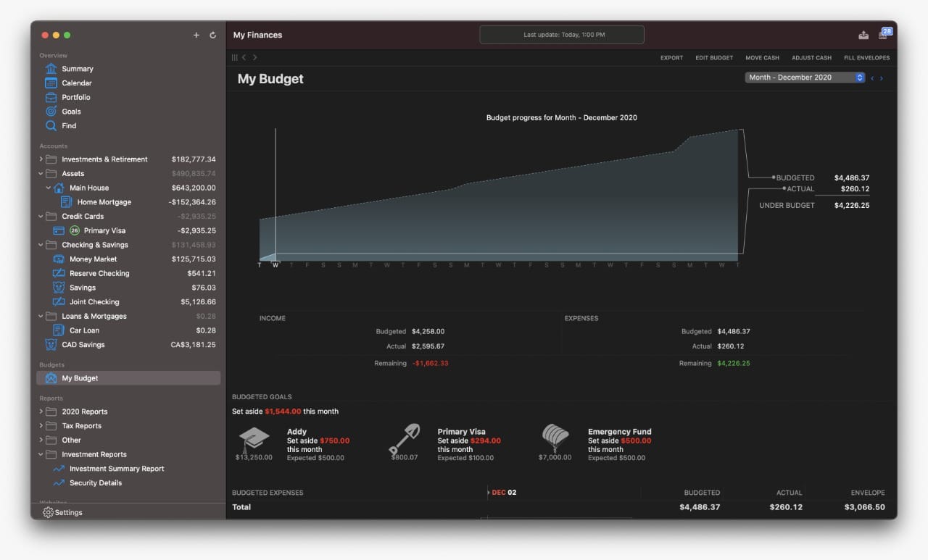928x560 pixels.
Task: Click the Money Market account icon
Action: (59, 259)
